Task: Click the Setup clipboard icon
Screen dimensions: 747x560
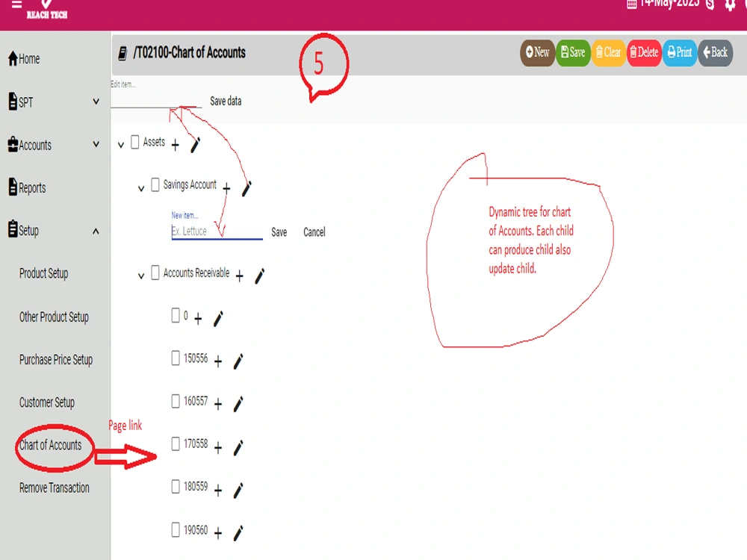Action: 13,229
